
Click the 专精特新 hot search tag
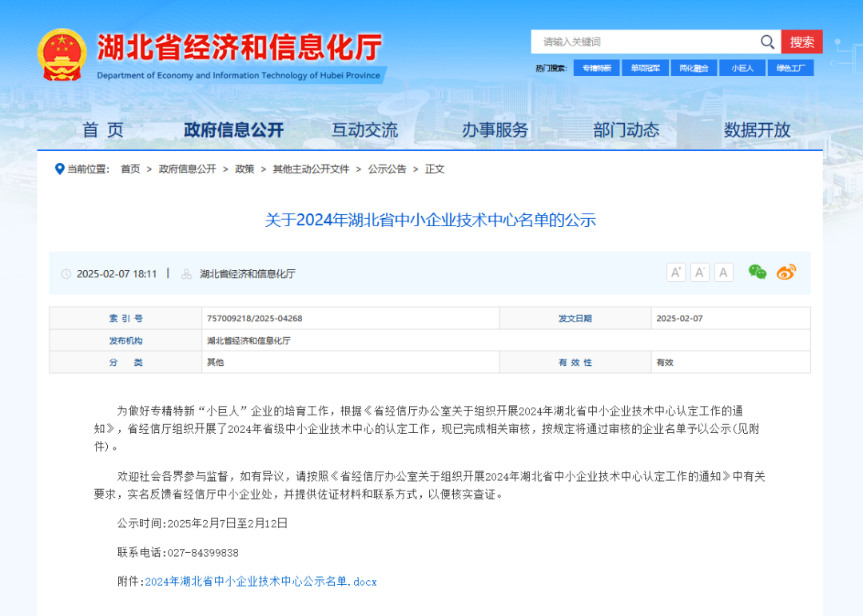coord(597,69)
